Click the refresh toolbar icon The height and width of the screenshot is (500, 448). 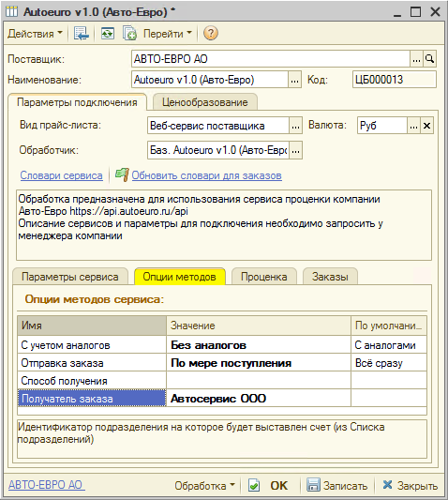pos(108,33)
